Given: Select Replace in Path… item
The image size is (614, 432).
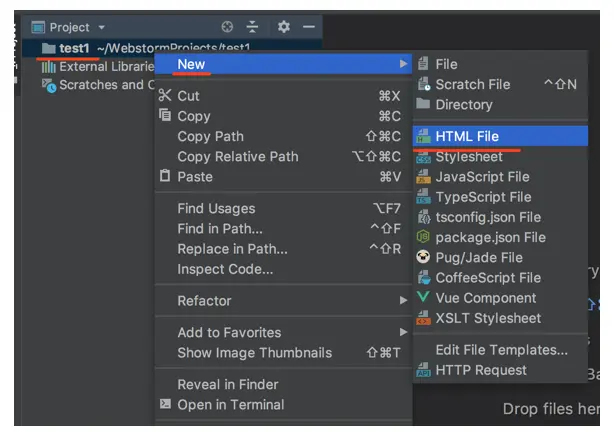Looking at the screenshot, I should point(283,249).
